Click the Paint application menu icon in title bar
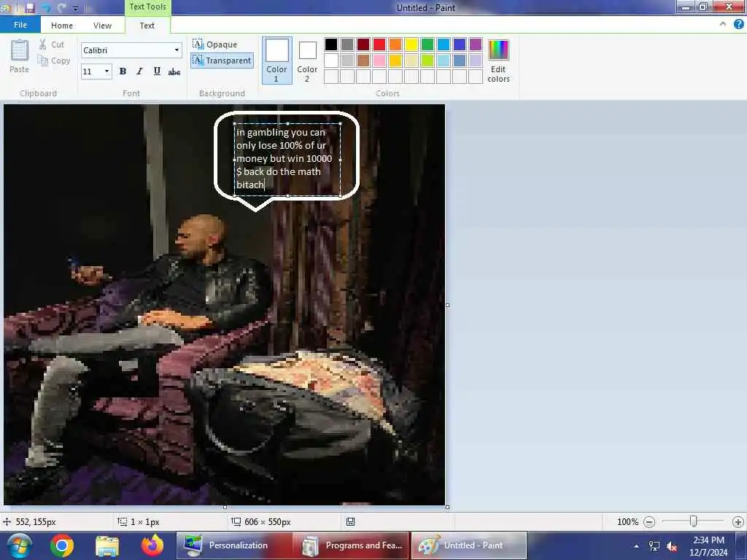Image resolution: width=747 pixels, height=560 pixels. [5, 7]
